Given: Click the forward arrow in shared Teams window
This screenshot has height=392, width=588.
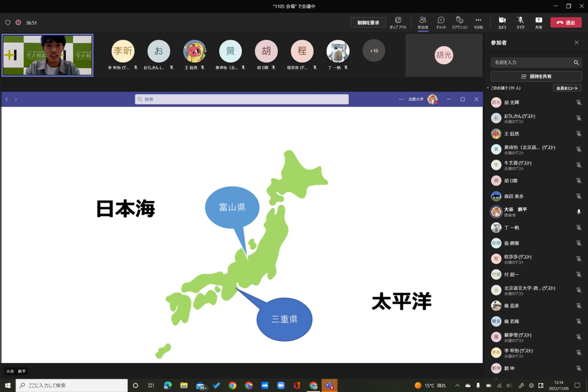Looking at the screenshot, I should point(16,99).
